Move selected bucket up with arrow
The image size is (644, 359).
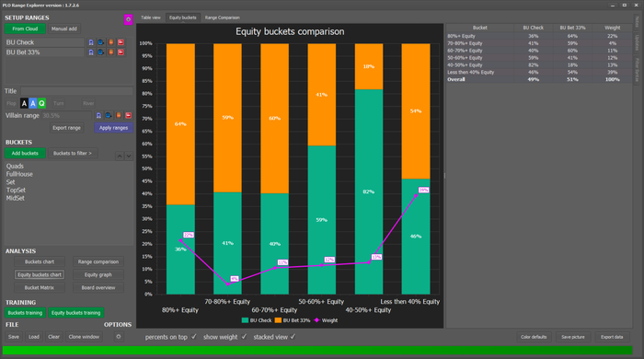[119, 156]
